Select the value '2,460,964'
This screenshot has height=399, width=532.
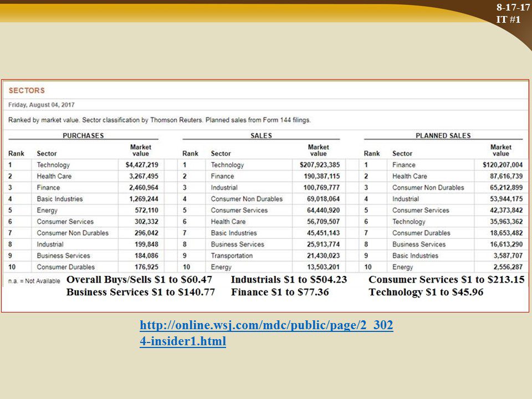pyautogui.click(x=144, y=188)
